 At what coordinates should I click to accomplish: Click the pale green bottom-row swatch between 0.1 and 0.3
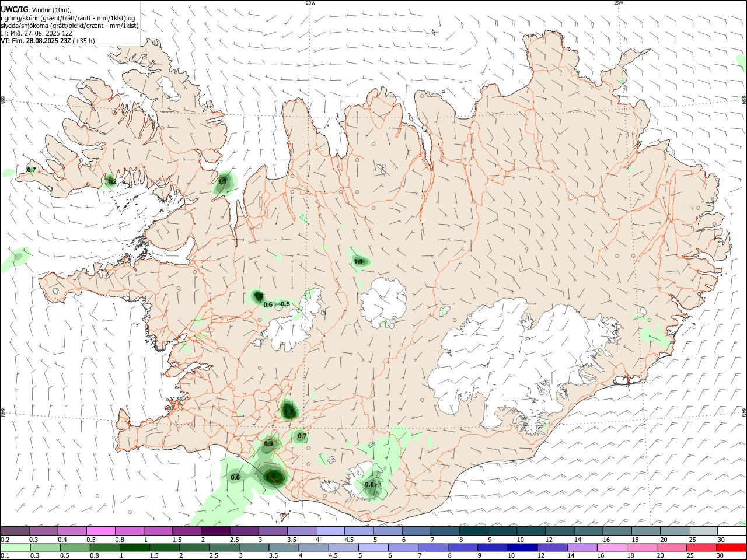point(16,548)
